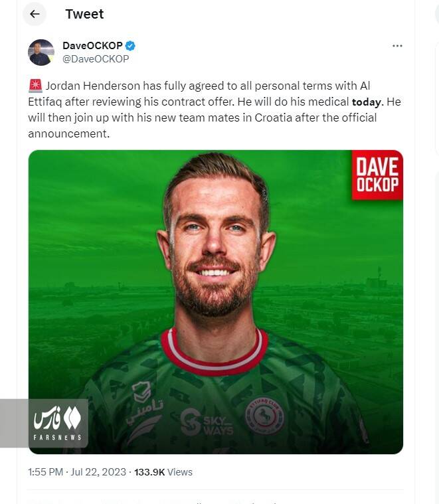Open the @DaveOCKOP handle link
This screenshot has width=439, height=504.
[x=96, y=59]
